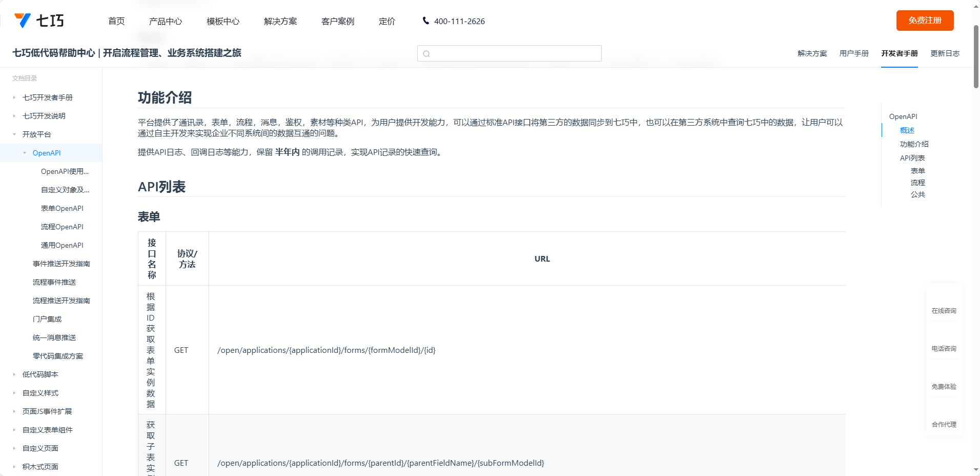Open 产品中心 in top navigation
The image size is (980, 476).
[x=165, y=21]
